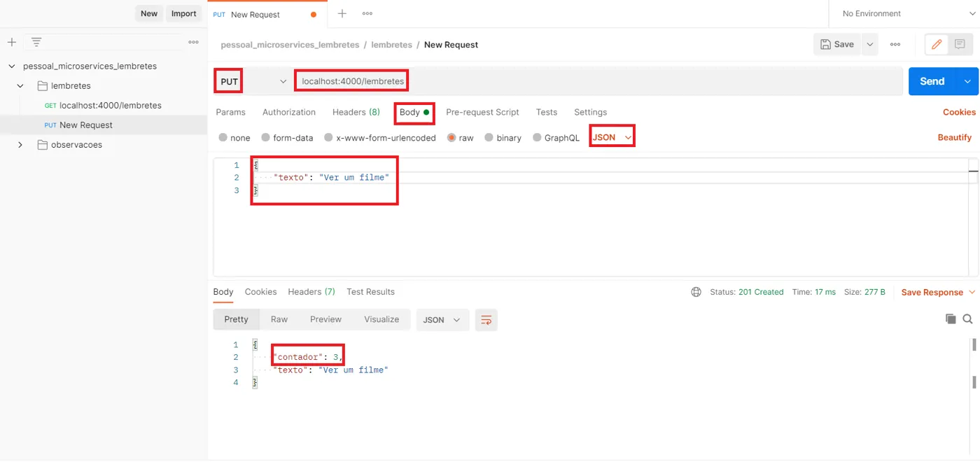Image resolution: width=980 pixels, height=462 pixels.
Task: Open the PUT method dropdown
Action: [x=252, y=81]
